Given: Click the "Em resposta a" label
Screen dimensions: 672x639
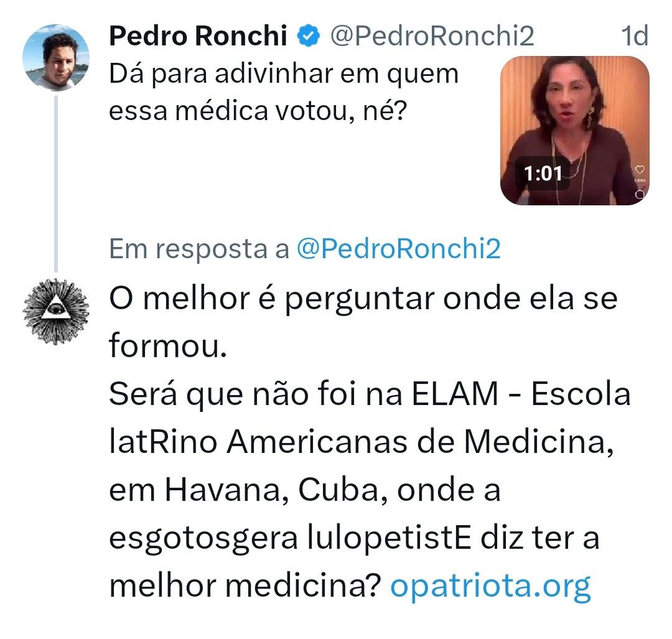Looking at the screenshot, I should [x=199, y=249].
